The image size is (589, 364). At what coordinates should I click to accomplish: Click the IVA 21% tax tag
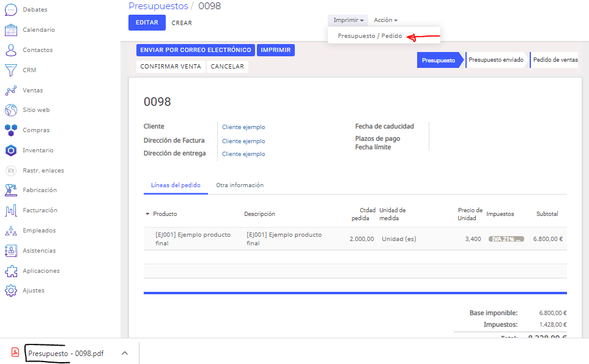(506, 239)
